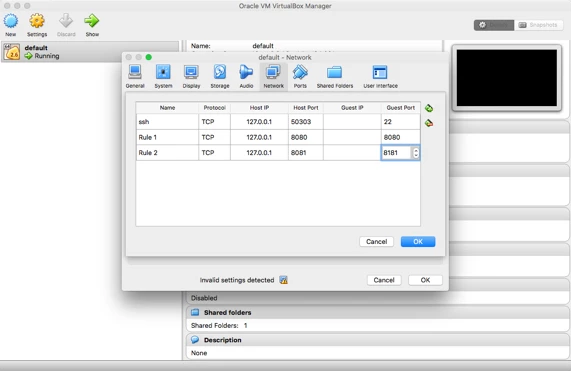Open the User Interface settings section

pos(380,76)
